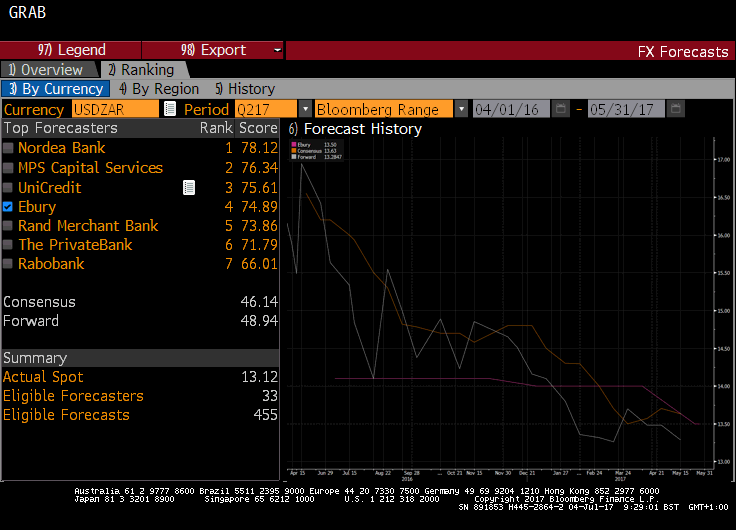The height and width of the screenshot is (530, 736).
Task: Click the FX Forecasts title
Action: (x=683, y=52)
